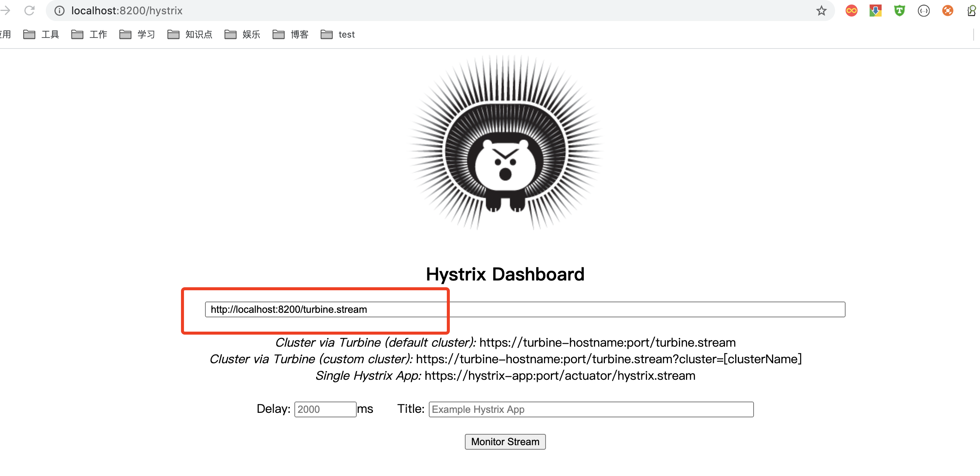980x476 pixels.
Task: Open the curly-braces JSON extension icon
Action: [923, 11]
